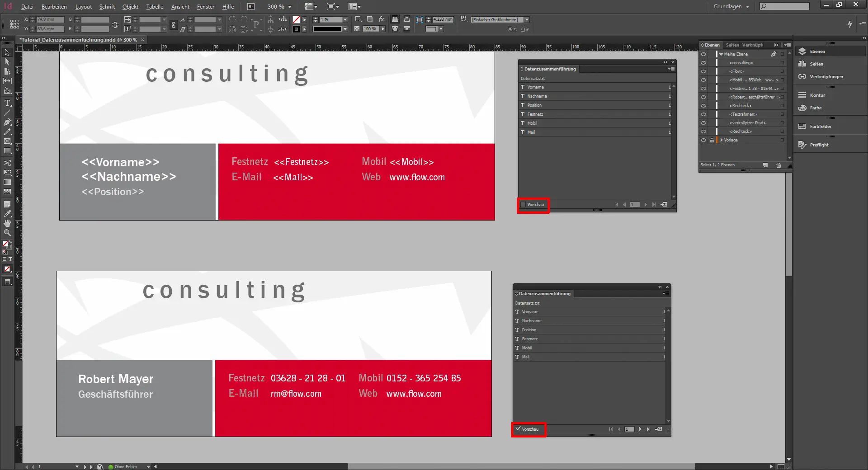
Task: Select the Zoom magnifier tool
Action: (7, 233)
